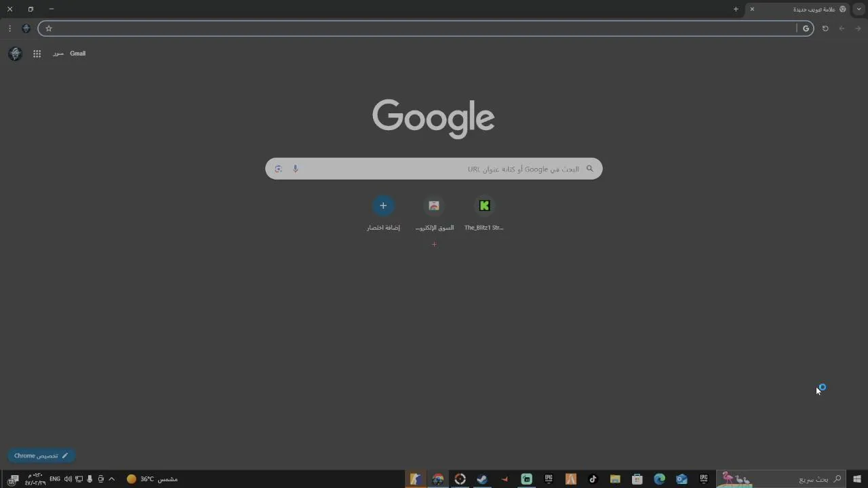Add a shortcut with 'إضافة اختصار'
This screenshot has width=868, height=488.
coord(383,213)
